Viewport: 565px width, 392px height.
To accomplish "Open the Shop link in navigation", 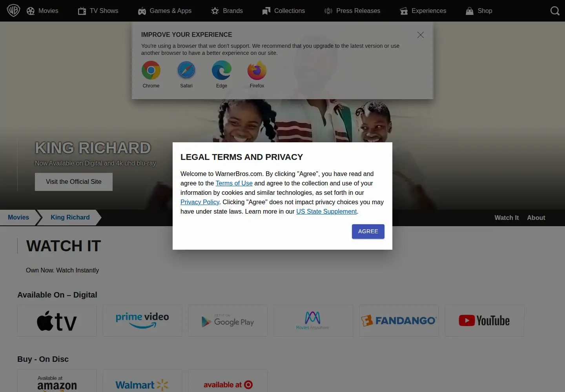I will click(479, 11).
